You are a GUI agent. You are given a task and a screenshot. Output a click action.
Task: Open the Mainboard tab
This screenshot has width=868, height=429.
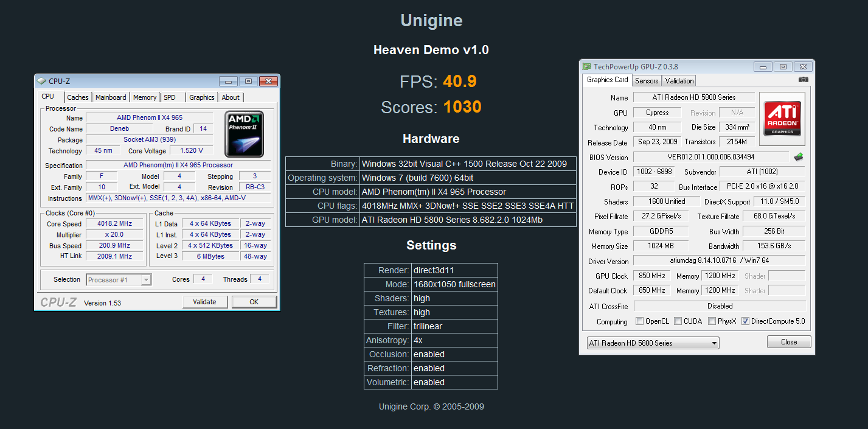(111, 97)
